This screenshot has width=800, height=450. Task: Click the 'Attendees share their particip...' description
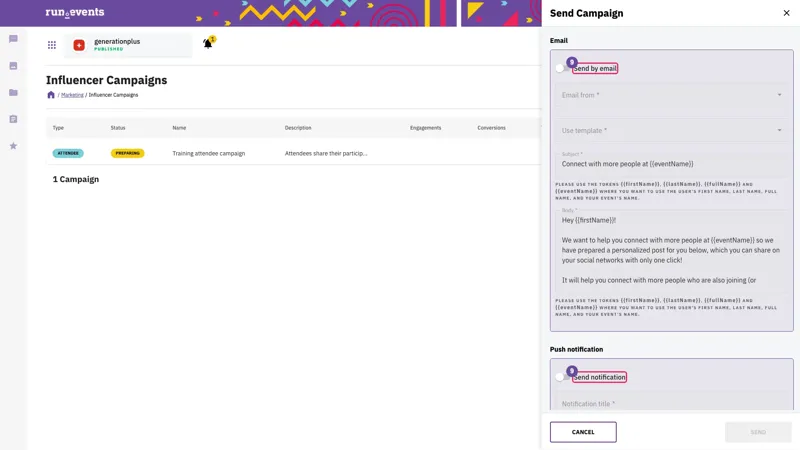(326, 153)
